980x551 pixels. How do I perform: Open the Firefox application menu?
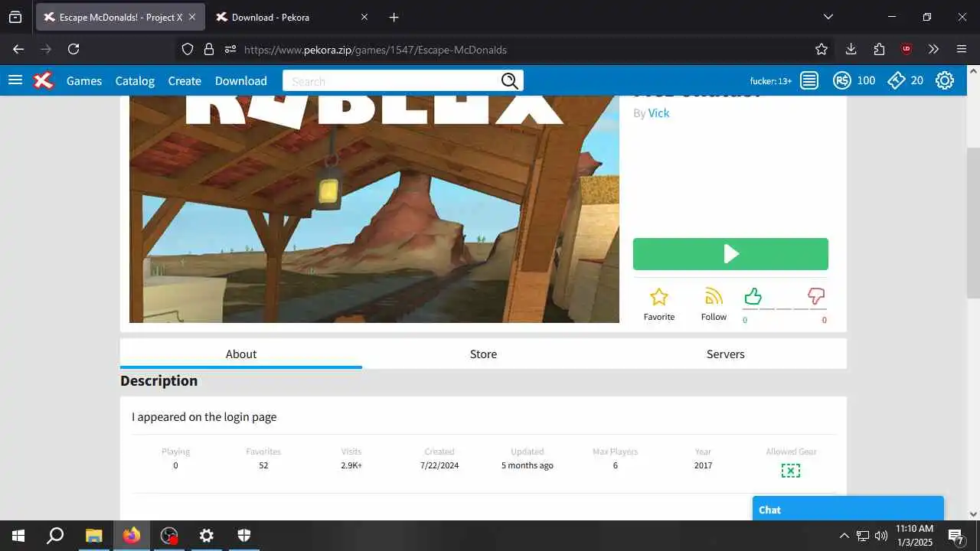tap(962, 49)
